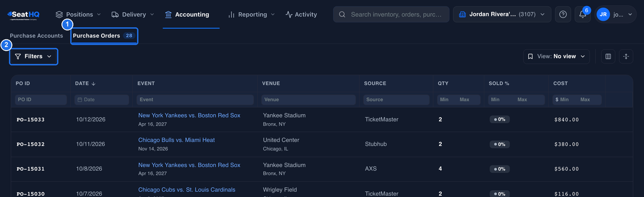Click the $840.00 cost cell

pyautogui.click(x=566, y=119)
